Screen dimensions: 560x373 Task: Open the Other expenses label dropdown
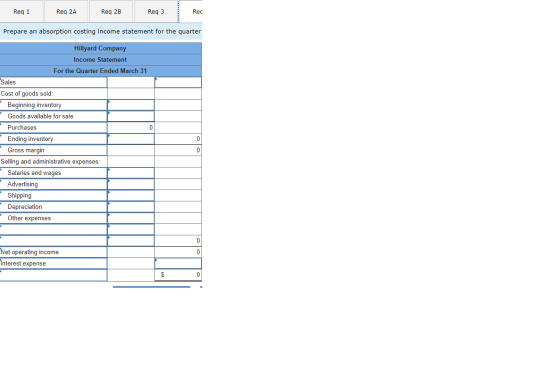(54, 218)
